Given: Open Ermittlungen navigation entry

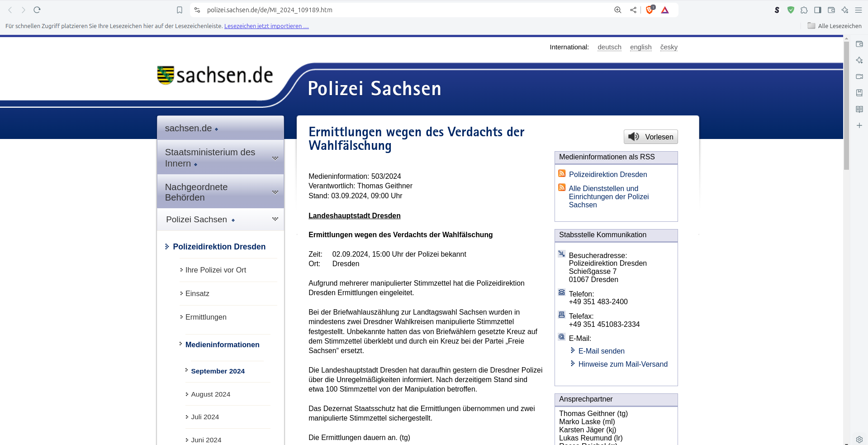Looking at the screenshot, I should coord(206,317).
